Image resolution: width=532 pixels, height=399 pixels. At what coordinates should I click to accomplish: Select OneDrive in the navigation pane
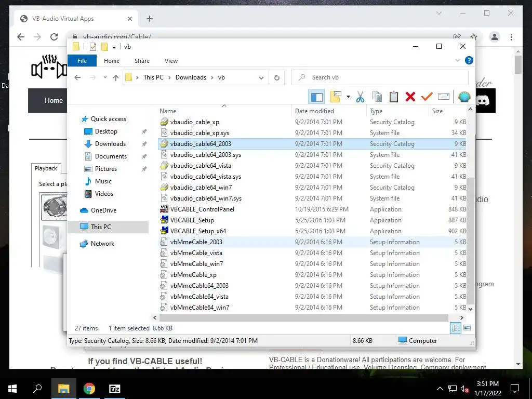coord(103,210)
